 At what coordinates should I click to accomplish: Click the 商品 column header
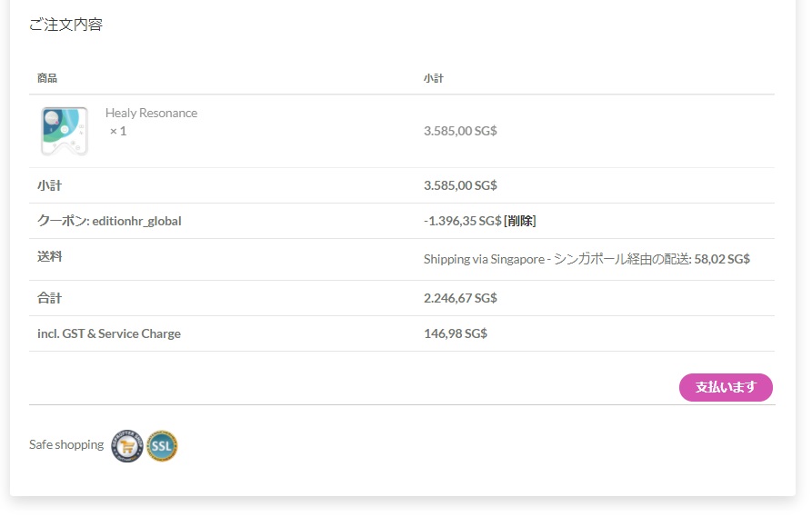(47, 78)
